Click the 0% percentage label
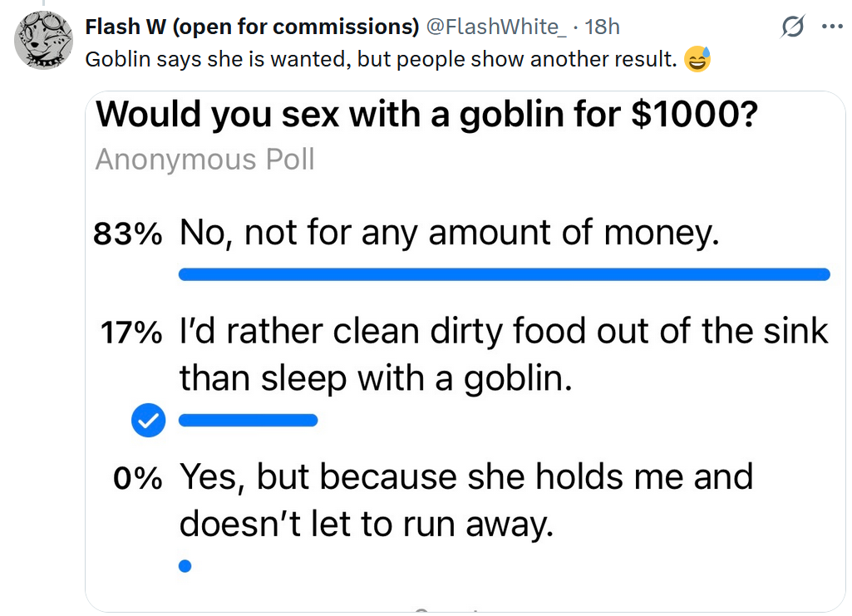This screenshot has width=852, height=616. pyautogui.click(x=138, y=480)
